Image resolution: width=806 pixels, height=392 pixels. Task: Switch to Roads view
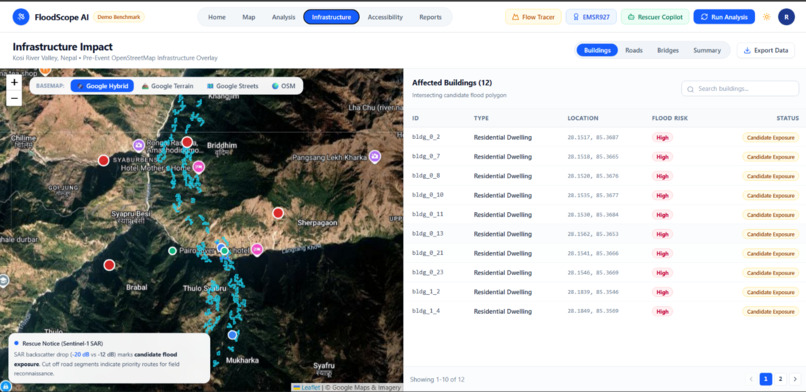tap(634, 50)
